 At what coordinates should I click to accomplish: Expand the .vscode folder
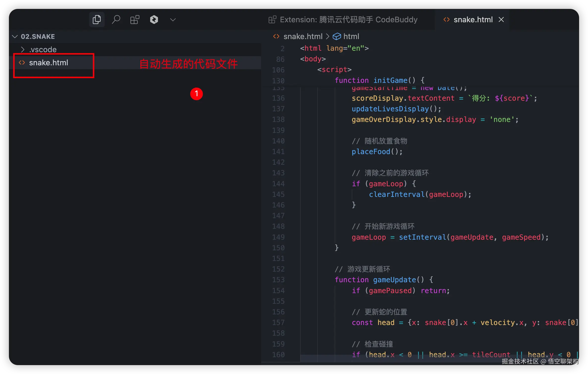click(x=43, y=49)
